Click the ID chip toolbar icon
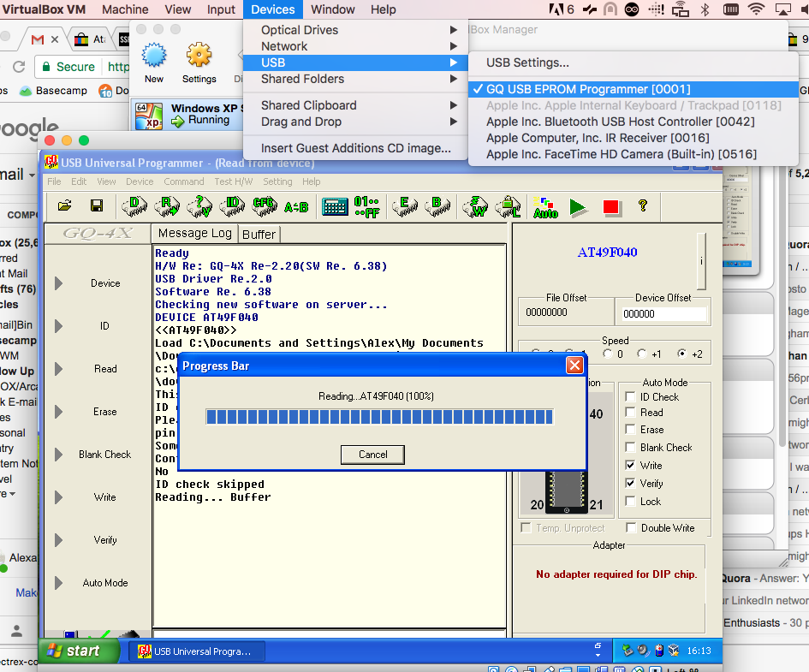Image resolution: width=809 pixels, height=672 pixels. coord(232,206)
